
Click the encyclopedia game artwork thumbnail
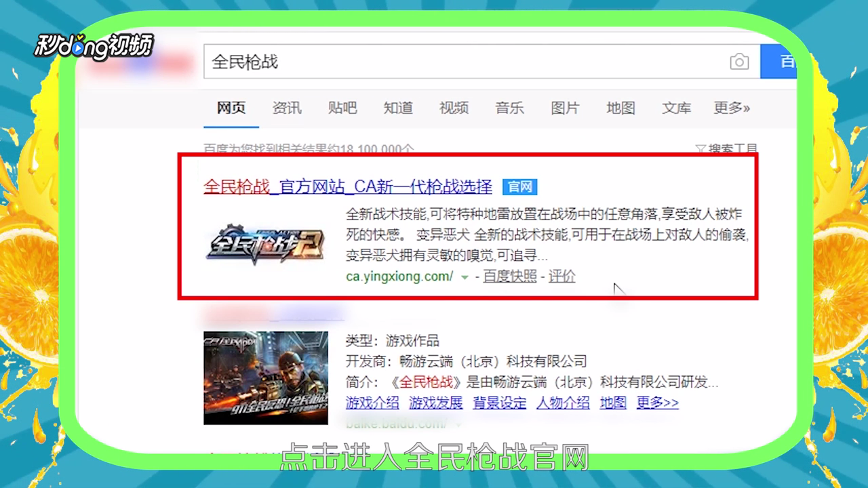(x=266, y=377)
